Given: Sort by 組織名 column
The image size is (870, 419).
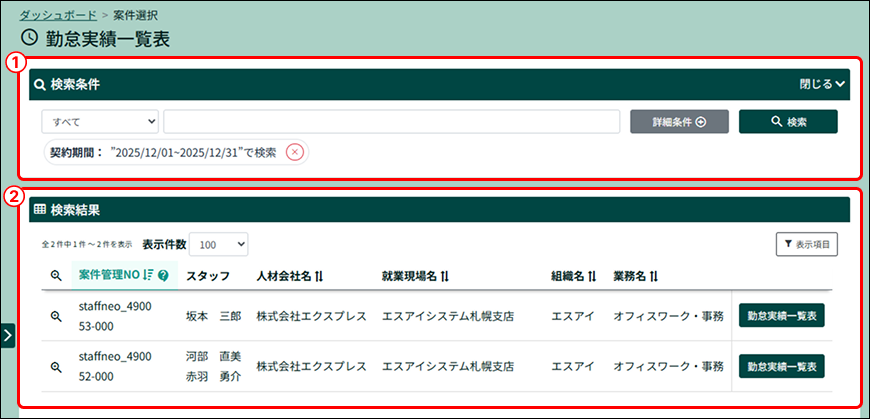Looking at the screenshot, I should click(x=591, y=276).
